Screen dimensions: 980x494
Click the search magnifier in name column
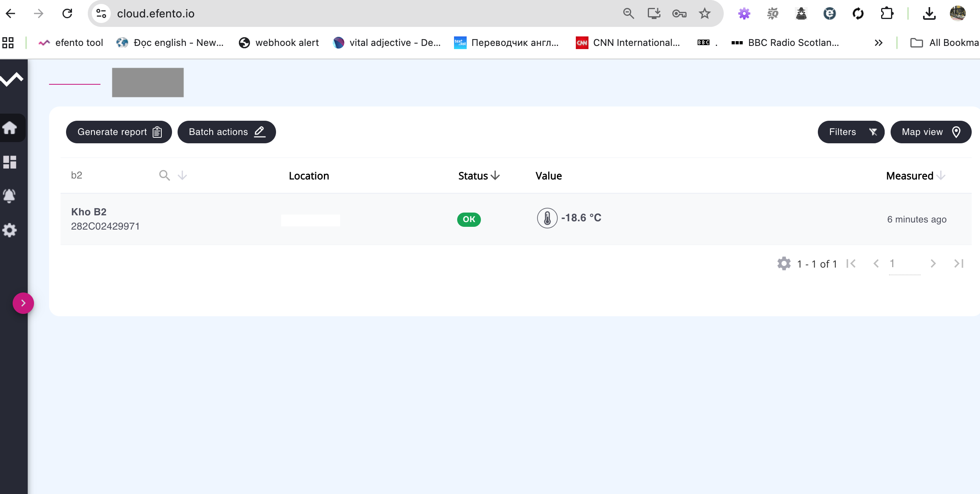pos(165,175)
